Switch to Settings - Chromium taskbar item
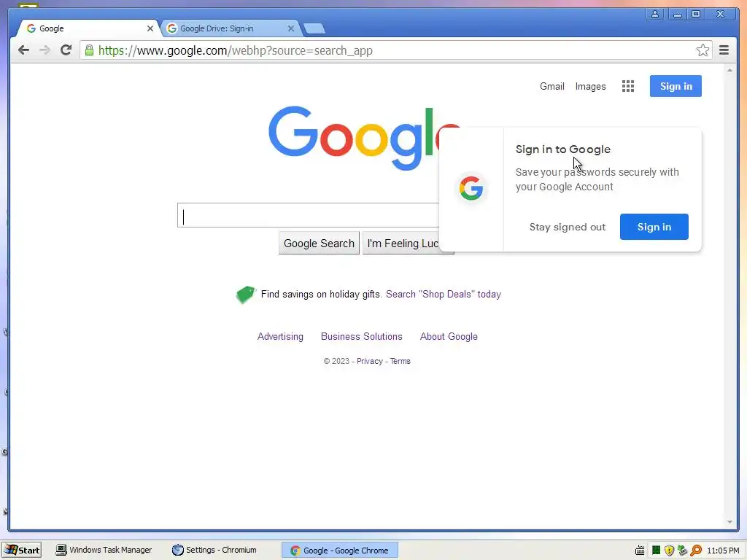 tap(214, 550)
